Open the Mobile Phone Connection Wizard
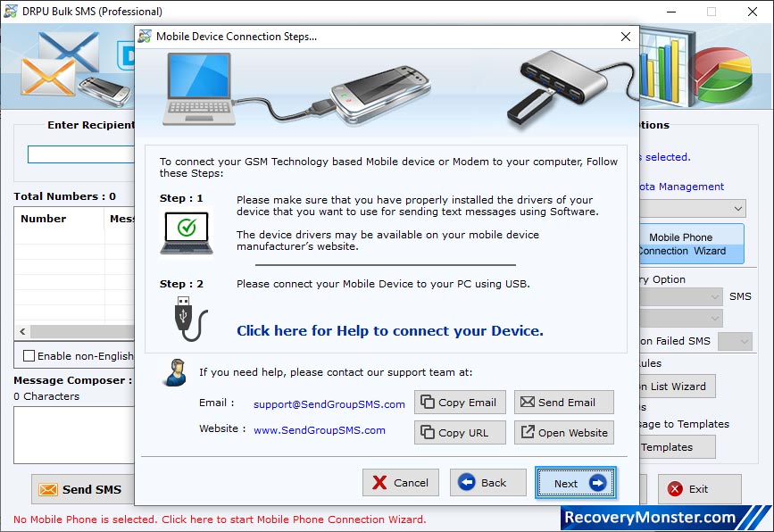 click(694, 243)
